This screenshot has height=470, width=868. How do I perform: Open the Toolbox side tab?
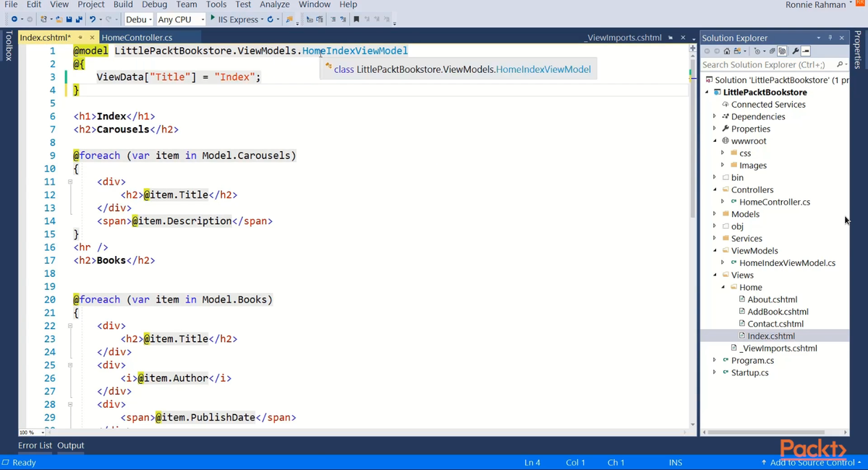[8, 46]
